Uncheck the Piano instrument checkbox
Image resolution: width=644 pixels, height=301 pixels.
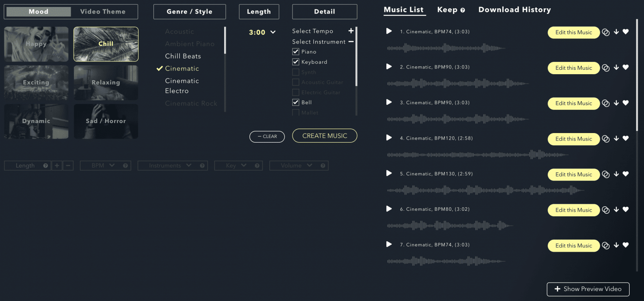coord(296,51)
